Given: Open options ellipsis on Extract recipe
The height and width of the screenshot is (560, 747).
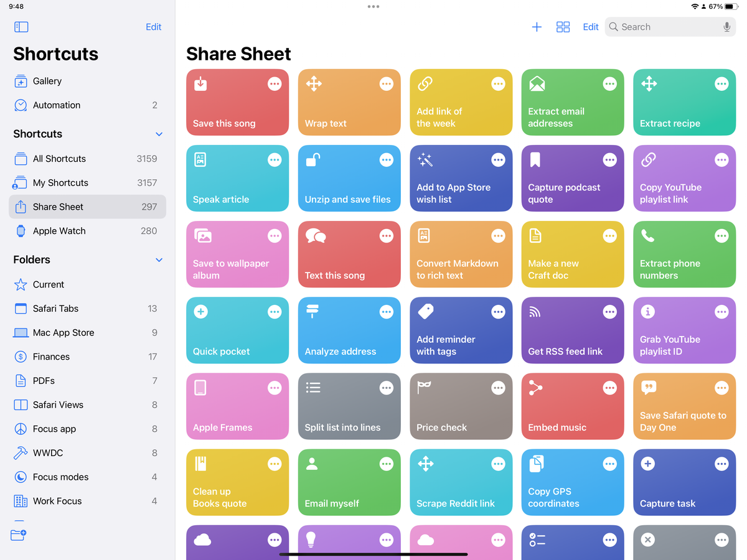Looking at the screenshot, I should point(721,83).
